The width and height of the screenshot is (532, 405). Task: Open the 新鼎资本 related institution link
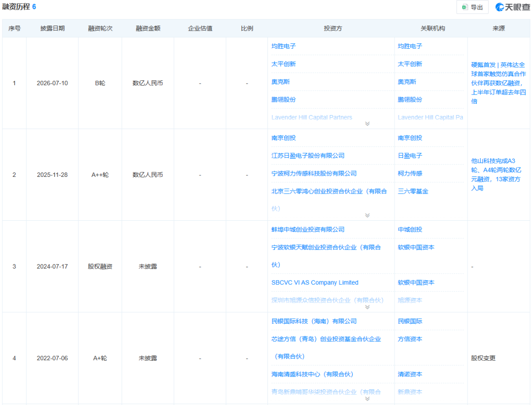[410, 392]
